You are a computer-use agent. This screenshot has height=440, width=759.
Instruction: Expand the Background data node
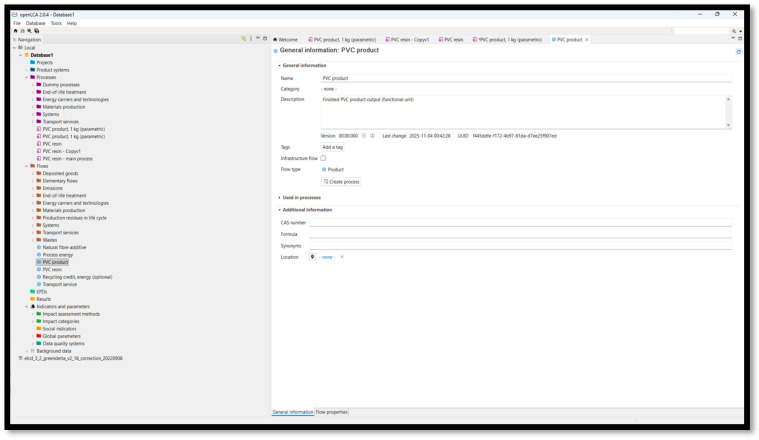(x=27, y=351)
